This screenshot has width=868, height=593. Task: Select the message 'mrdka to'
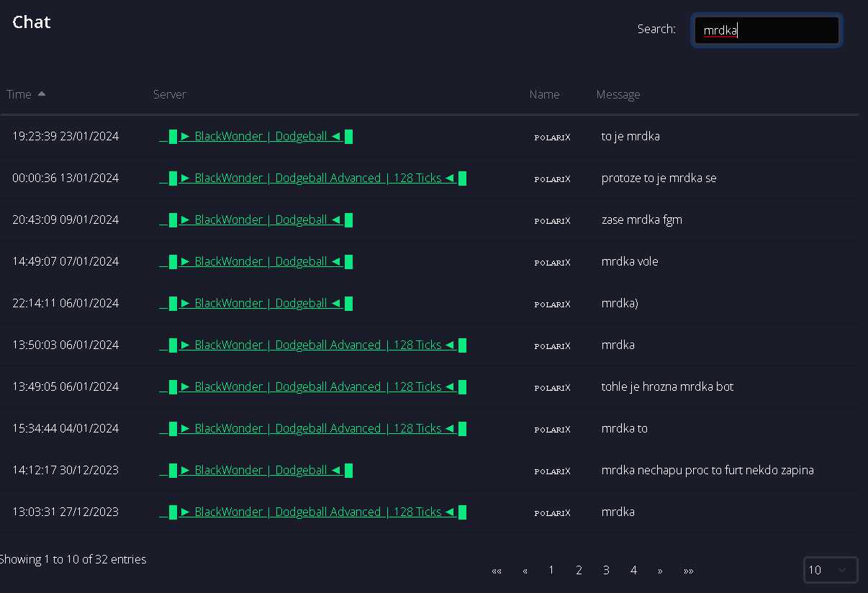pyautogui.click(x=625, y=428)
